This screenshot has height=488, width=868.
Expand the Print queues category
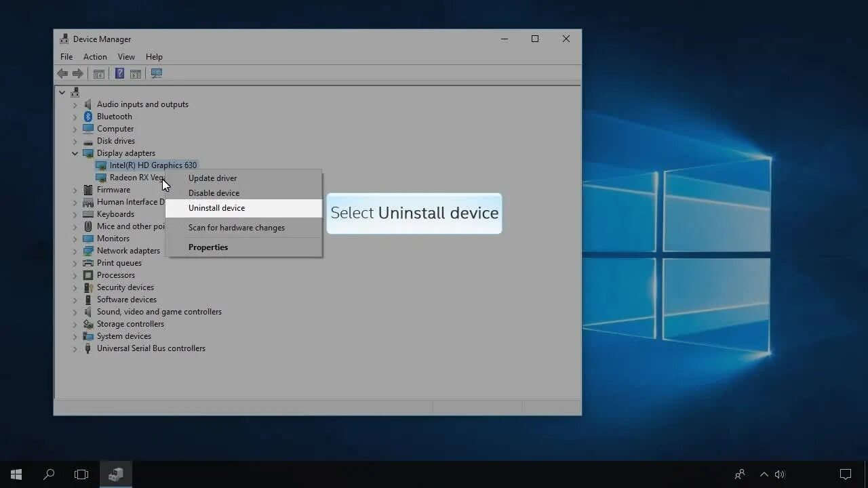[75, 263]
